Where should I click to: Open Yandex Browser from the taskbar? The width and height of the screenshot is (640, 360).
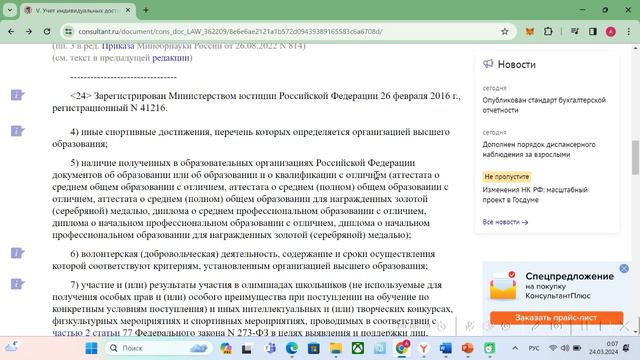(424, 348)
